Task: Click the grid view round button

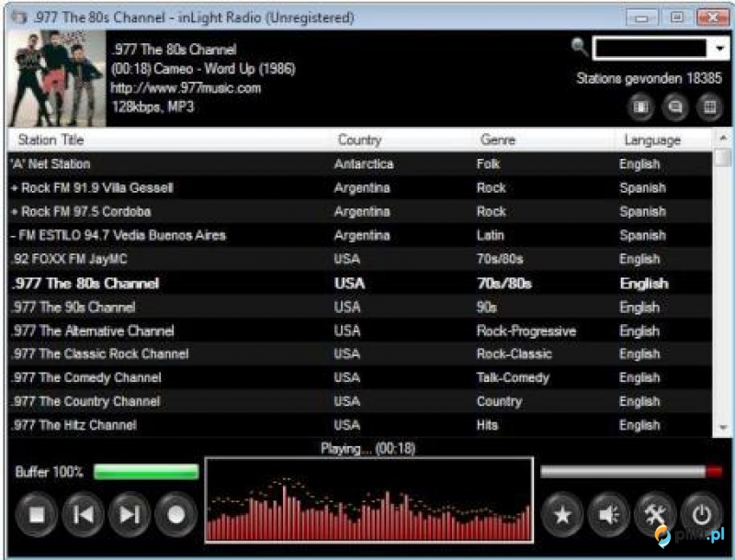Action: pyautogui.click(x=709, y=107)
